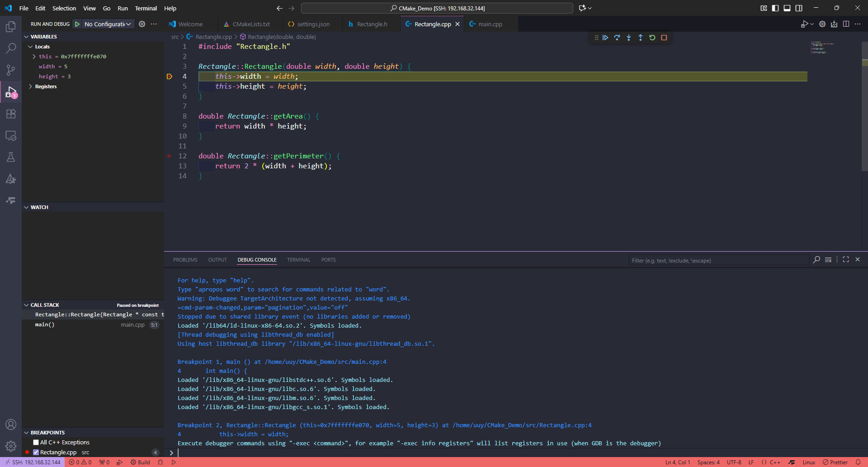Stop the debugger with the red square
868x467 pixels.
pyautogui.click(x=664, y=38)
